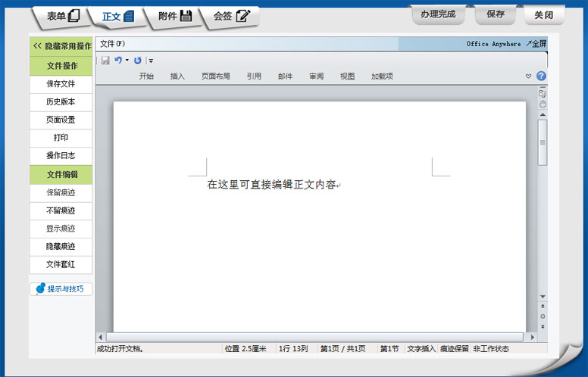588x377 pixels.
Task: Open the 加载项 ribbon tab
Action: tap(382, 76)
